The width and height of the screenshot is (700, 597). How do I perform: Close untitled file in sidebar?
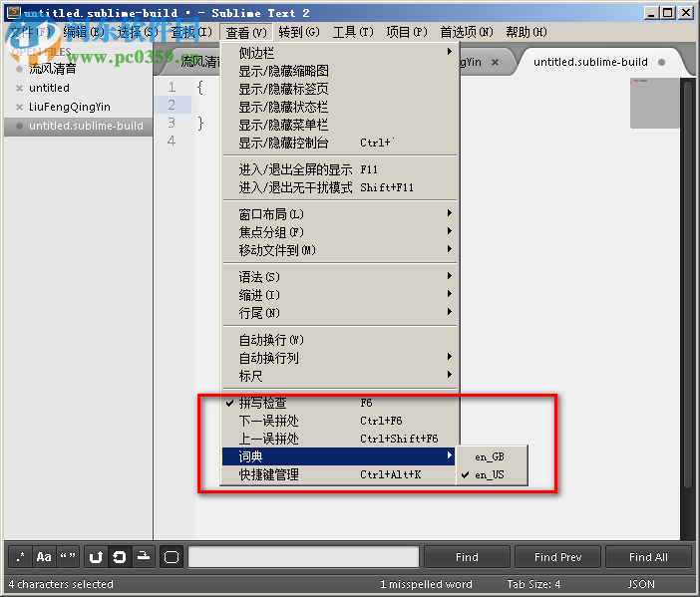pos(19,89)
